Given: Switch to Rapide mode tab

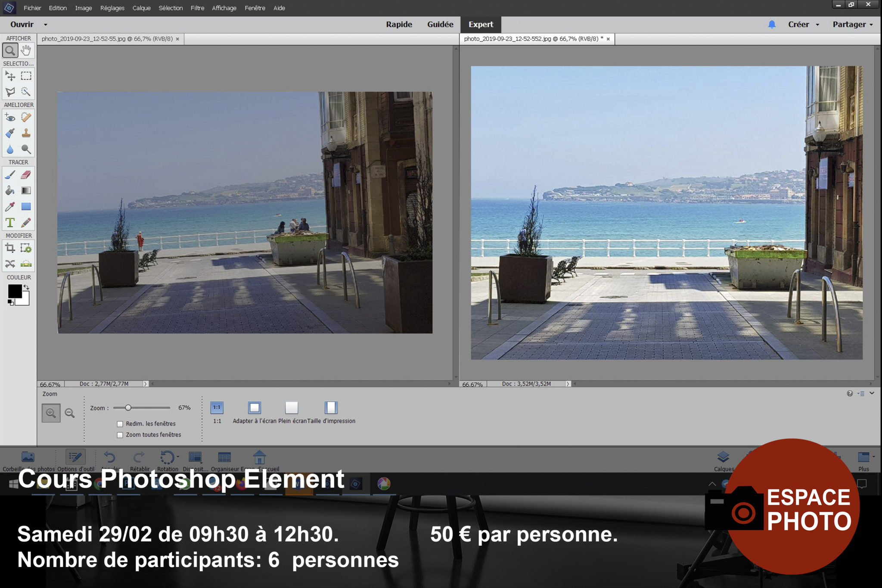Looking at the screenshot, I should coord(399,25).
